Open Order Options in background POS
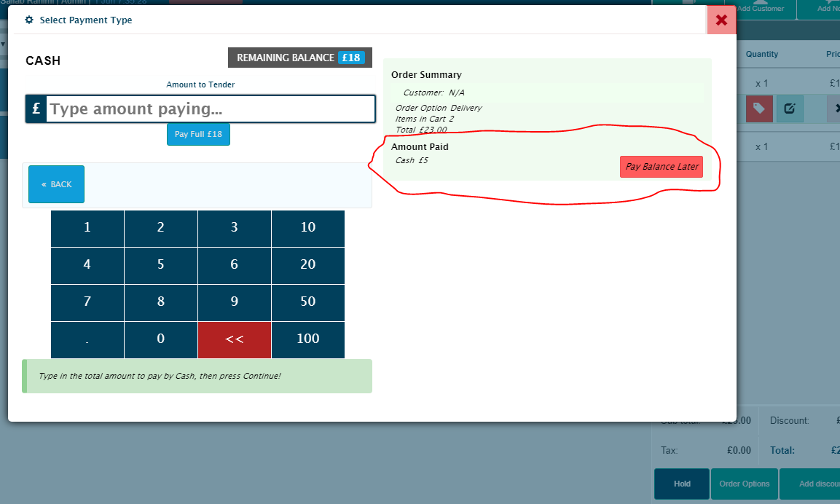The height and width of the screenshot is (504, 840). tap(744, 484)
